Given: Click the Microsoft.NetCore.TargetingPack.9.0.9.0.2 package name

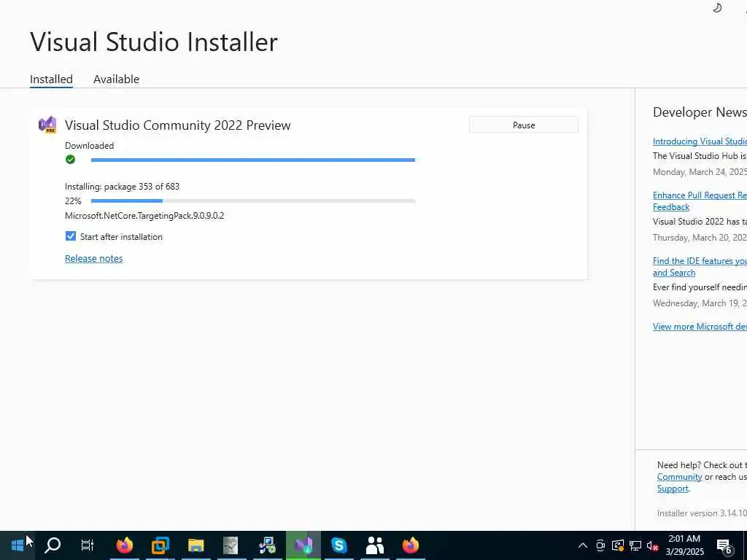Looking at the screenshot, I should [144, 216].
